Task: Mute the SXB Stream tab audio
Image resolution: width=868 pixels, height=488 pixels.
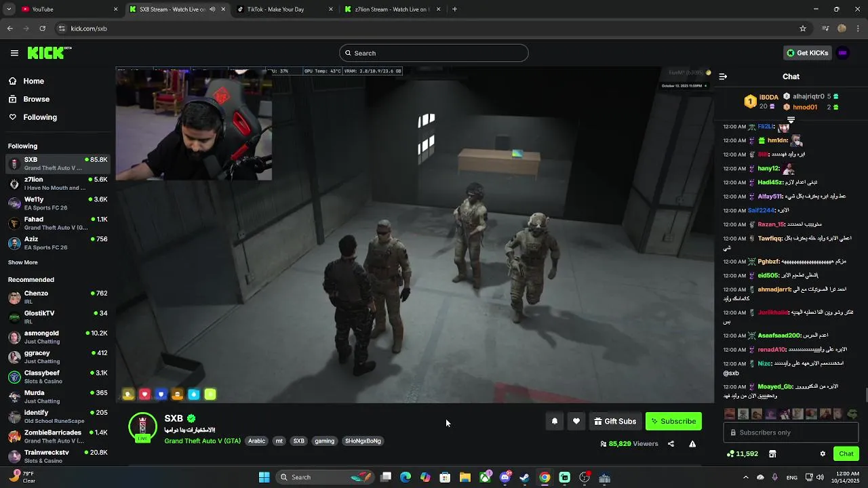Action: click(x=212, y=9)
